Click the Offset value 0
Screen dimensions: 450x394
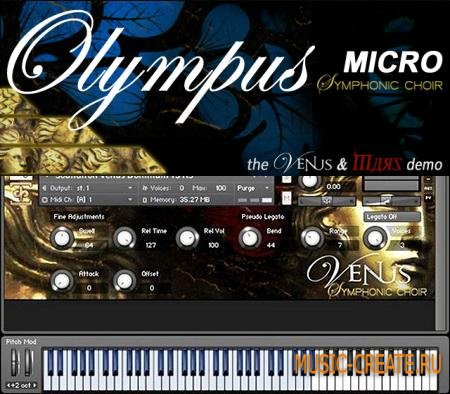[x=152, y=288]
